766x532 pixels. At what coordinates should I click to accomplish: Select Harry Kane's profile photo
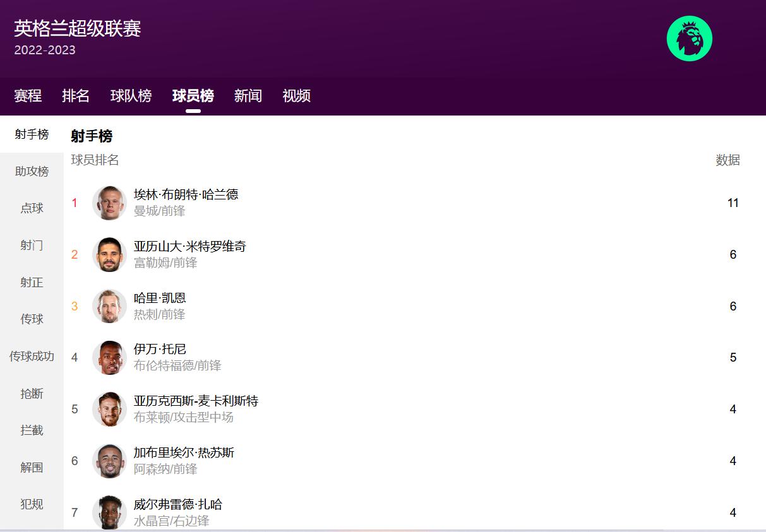point(109,306)
